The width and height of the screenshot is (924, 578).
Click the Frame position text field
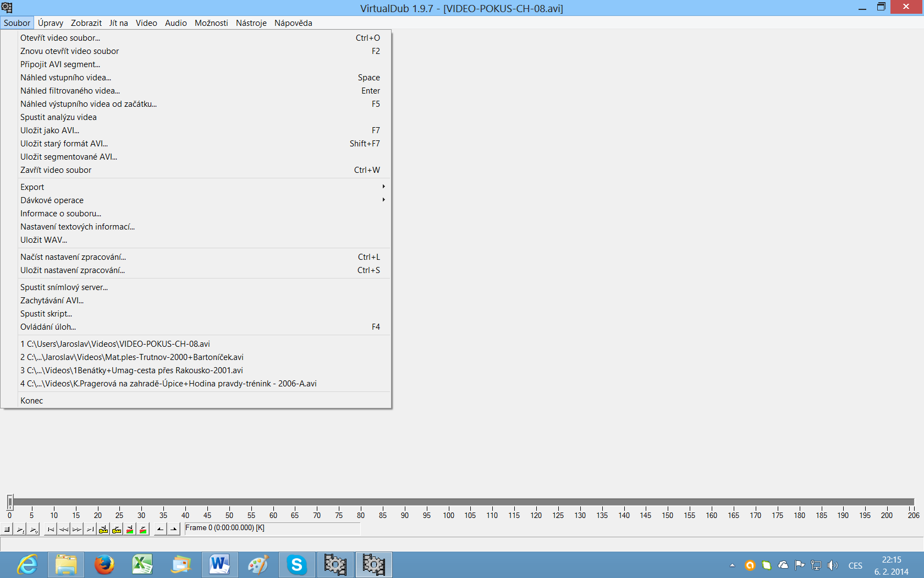pos(272,528)
